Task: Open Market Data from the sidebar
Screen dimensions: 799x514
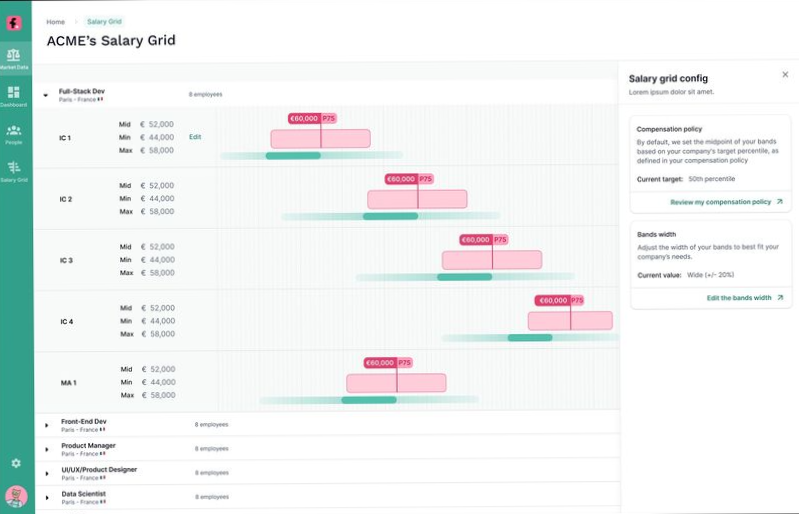Action: coord(14,57)
